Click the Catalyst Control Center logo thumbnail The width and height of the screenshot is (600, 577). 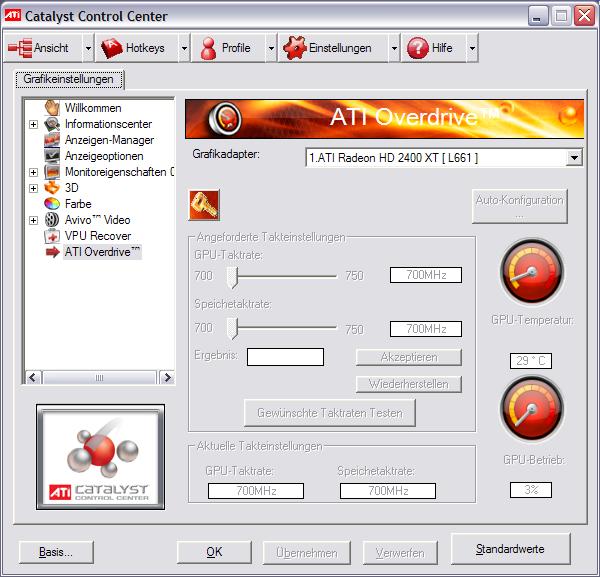101,457
